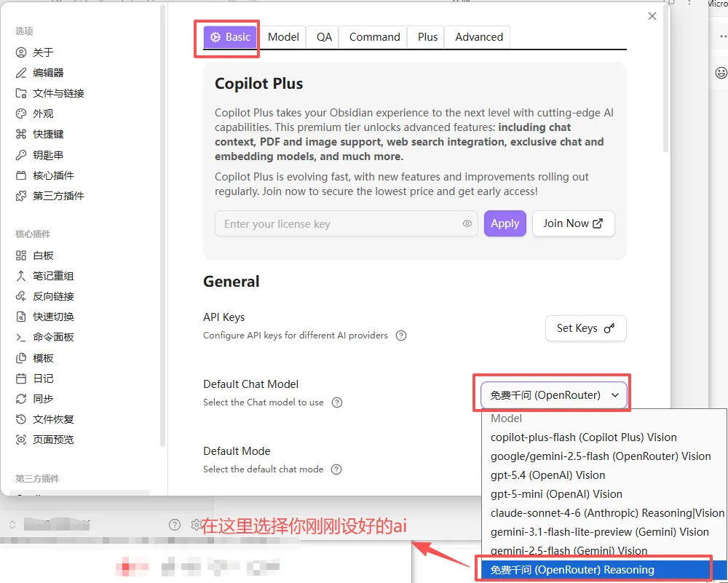Click help icon beside Select the Chat model
This screenshot has width=728, height=583.
click(337, 402)
